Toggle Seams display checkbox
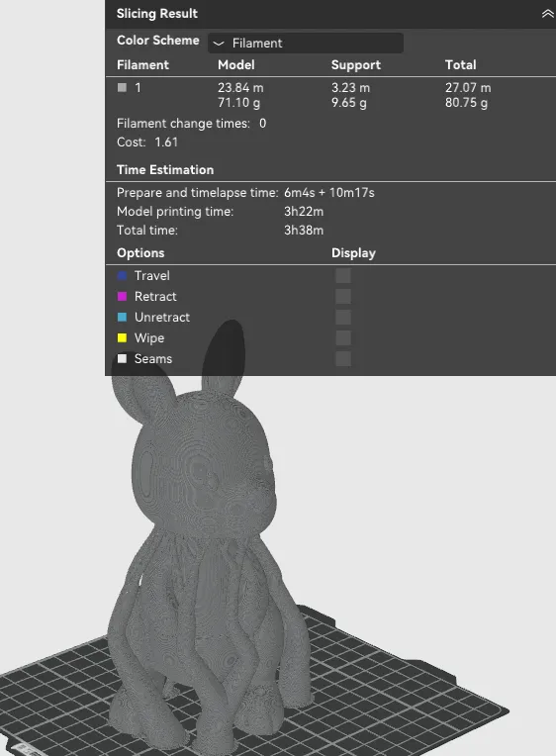The image size is (556, 756). (343, 359)
